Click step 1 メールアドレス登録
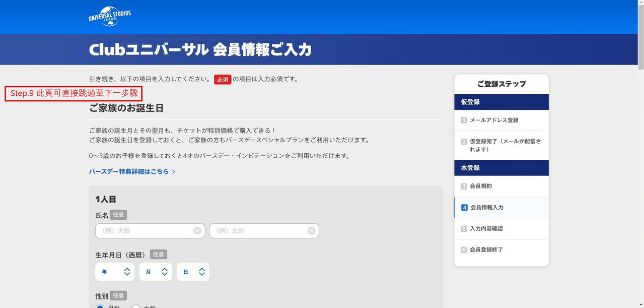Image resolution: width=644 pixels, height=308 pixels. tap(501, 120)
